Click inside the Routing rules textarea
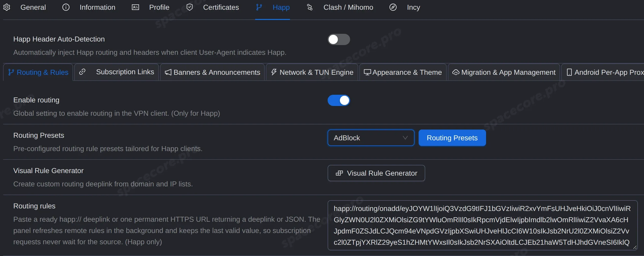The width and height of the screenshot is (644, 256). 482,225
